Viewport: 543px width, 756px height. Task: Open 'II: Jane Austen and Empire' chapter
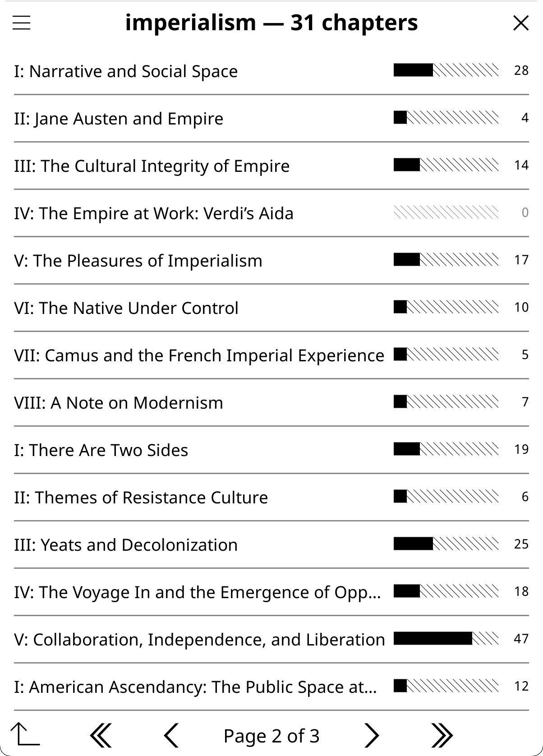[271, 119]
